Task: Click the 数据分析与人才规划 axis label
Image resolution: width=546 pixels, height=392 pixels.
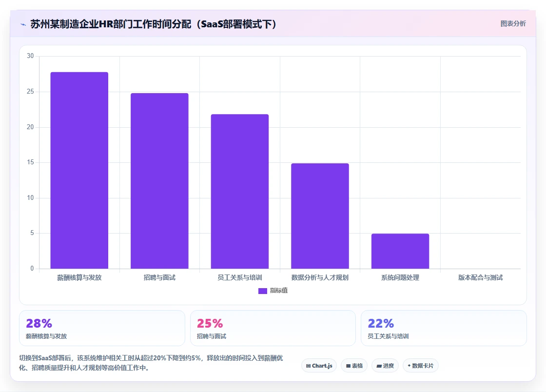Action: point(320,277)
